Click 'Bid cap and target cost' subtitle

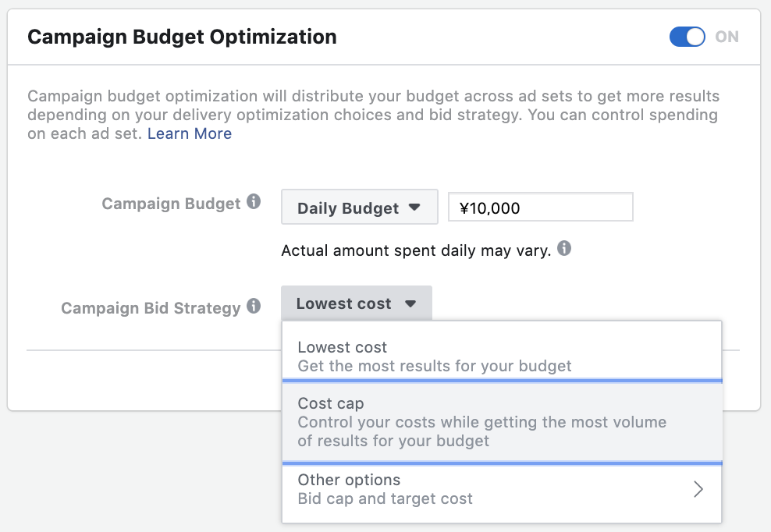tap(385, 498)
